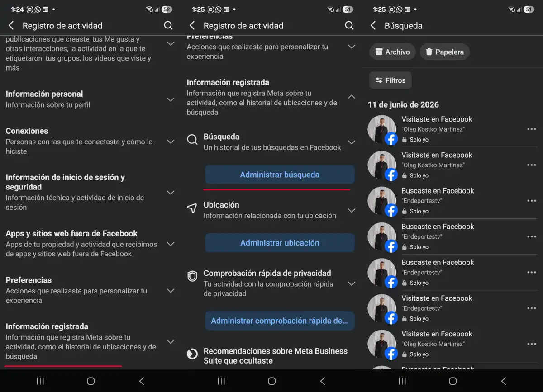Image resolution: width=543 pixels, height=392 pixels.
Task: Tap "Búsqueda" title in the right screen header
Action: tap(404, 26)
